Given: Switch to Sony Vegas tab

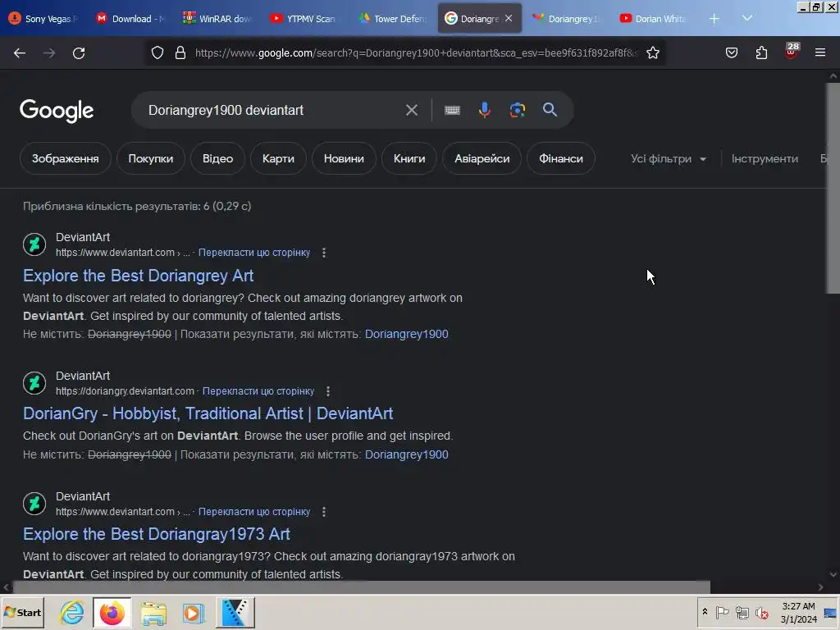Looking at the screenshot, I should coord(43,19).
